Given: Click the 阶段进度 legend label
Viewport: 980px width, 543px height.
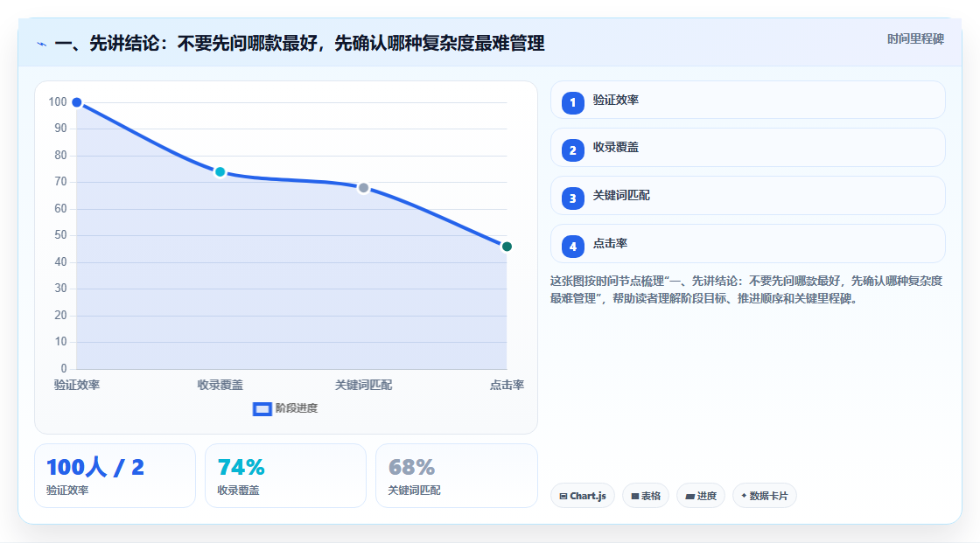Looking at the screenshot, I should pos(297,408).
